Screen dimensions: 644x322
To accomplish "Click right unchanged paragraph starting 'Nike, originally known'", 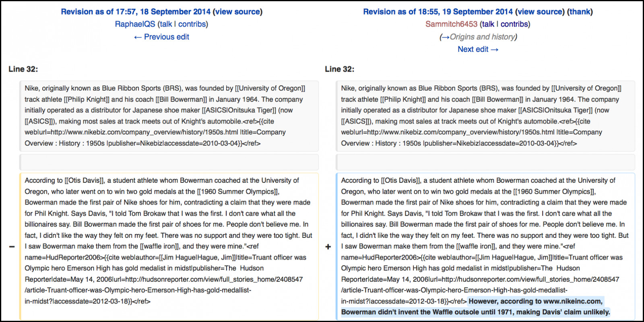I will point(485,116).
